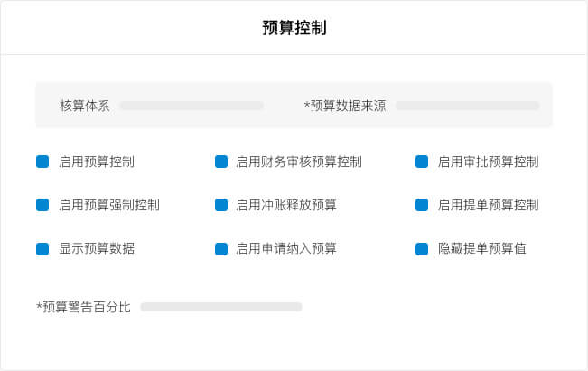
Task: Click the 启用提单预算控制 label text
Action: tap(489, 206)
